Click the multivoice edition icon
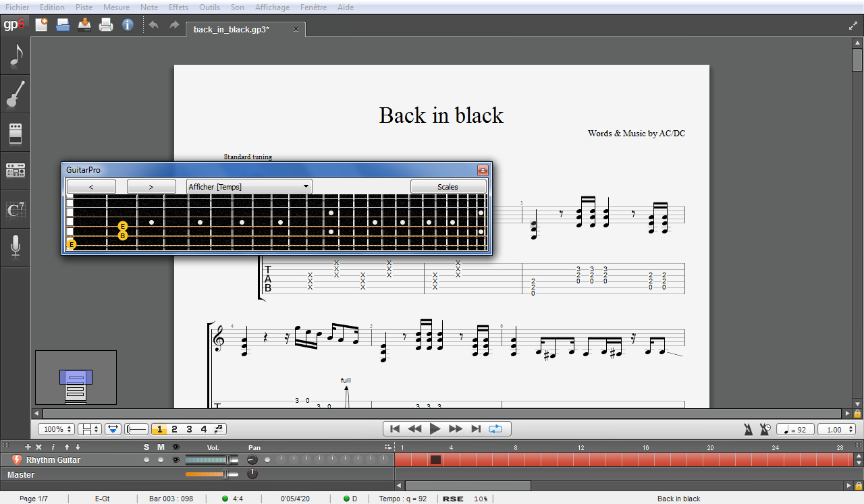 coord(219,429)
